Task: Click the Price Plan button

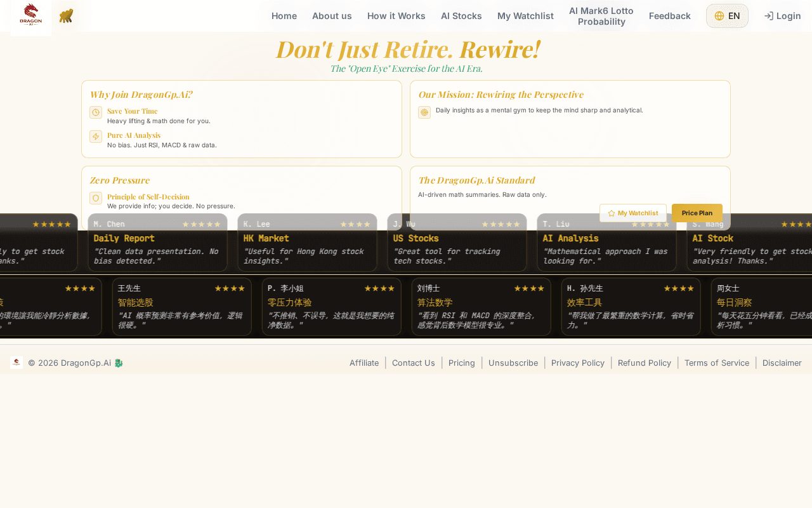Action: coord(697,213)
